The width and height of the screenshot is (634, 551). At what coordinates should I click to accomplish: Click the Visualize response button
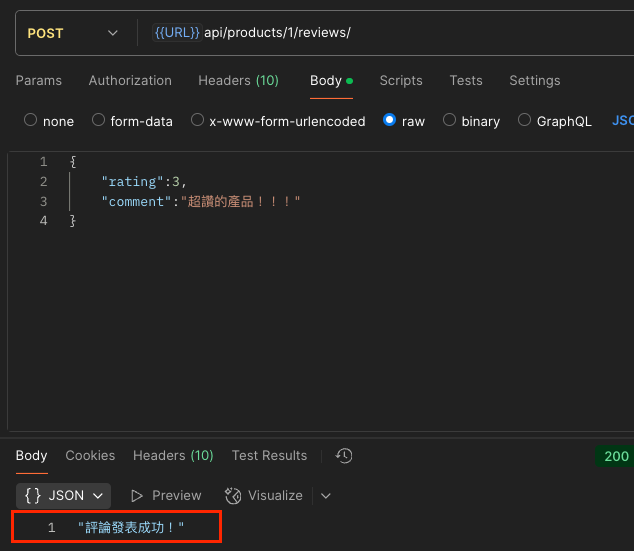pyautogui.click(x=264, y=495)
